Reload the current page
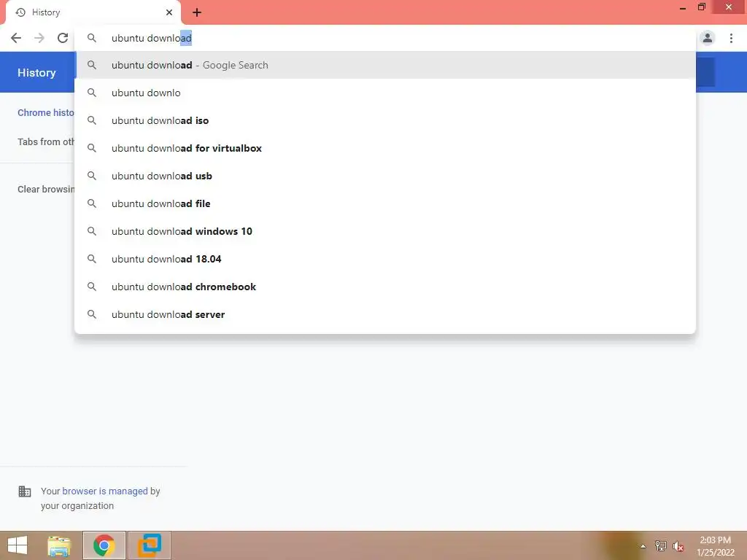This screenshot has width=747, height=560. coord(63,38)
